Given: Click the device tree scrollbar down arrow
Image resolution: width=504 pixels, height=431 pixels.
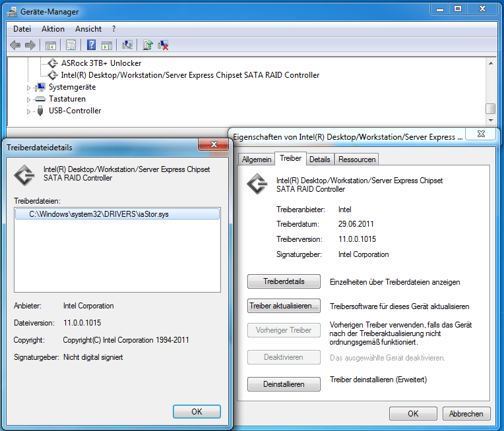Looking at the screenshot, I should (x=491, y=120).
